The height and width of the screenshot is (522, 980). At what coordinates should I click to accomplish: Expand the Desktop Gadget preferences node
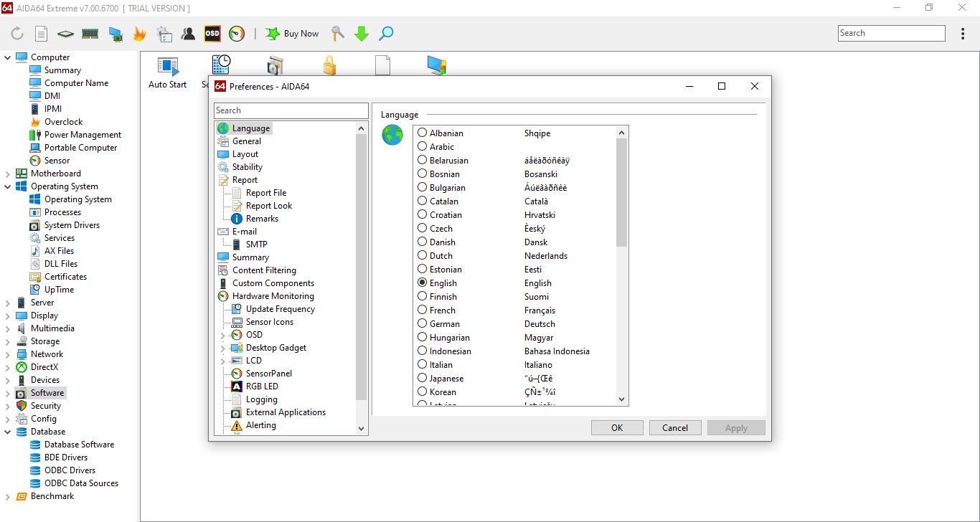pos(223,348)
